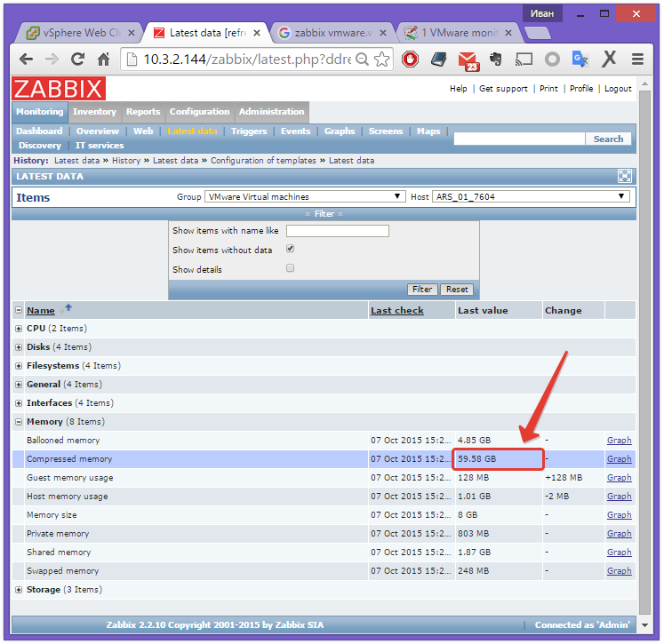Click the browser forward arrow
This screenshot has height=644, width=664.
(52, 60)
